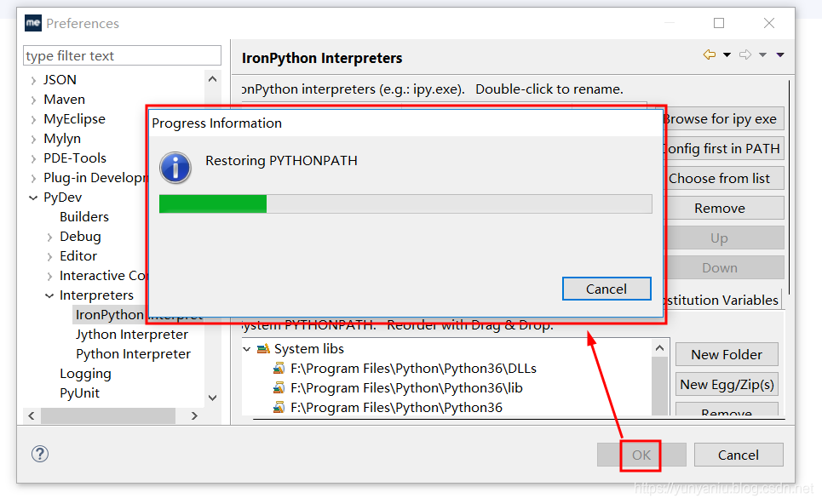Click the PYTHONPATH list scroll up arrow
822x504 pixels.
click(659, 348)
